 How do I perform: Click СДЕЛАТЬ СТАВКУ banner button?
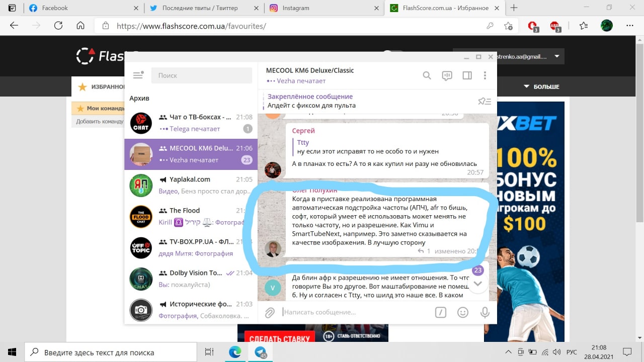tap(279, 339)
